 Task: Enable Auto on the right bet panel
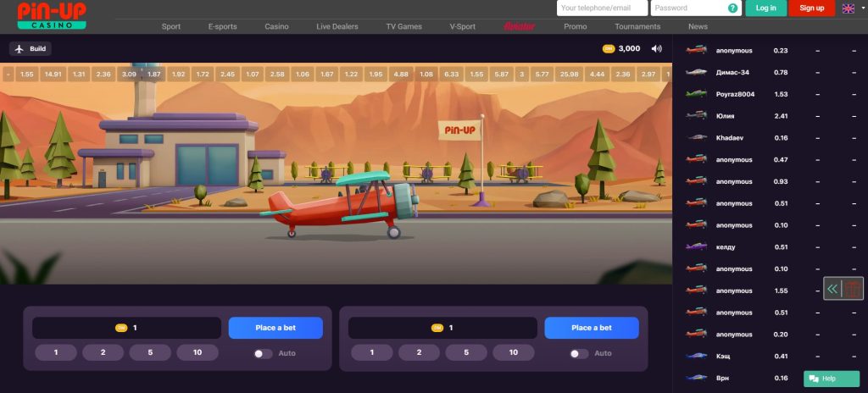tap(579, 354)
